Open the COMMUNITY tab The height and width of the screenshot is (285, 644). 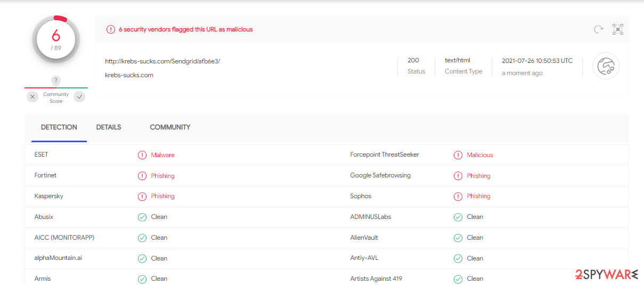[170, 127]
